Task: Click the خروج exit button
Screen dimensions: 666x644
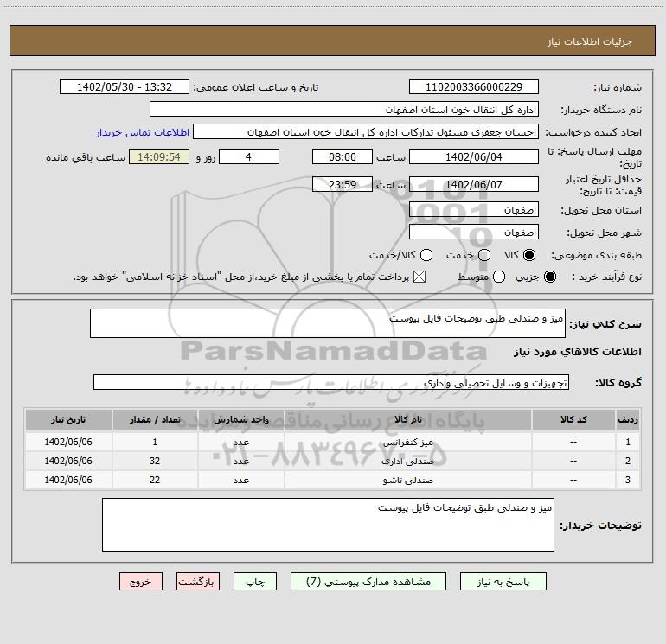Action: [x=141, y=582]
